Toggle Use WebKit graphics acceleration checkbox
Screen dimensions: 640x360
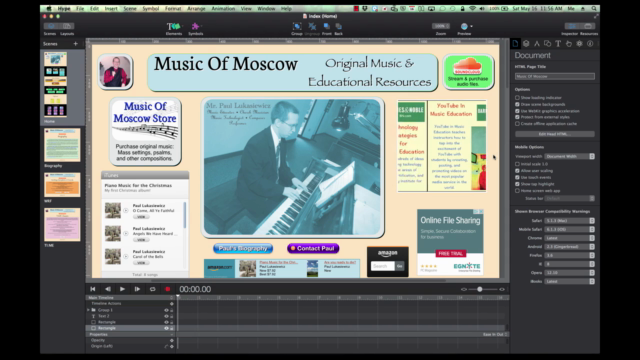(x=517, y=111)
